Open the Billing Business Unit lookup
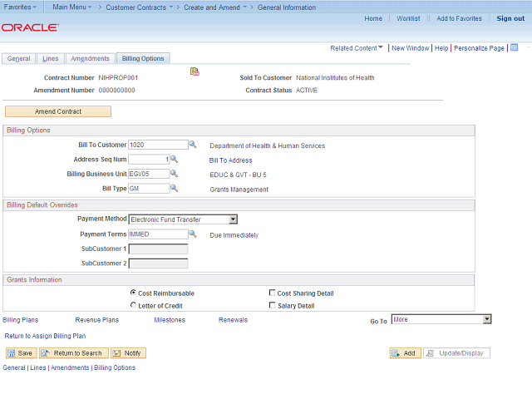The image size is (532, 399). pyautogui.click(x=175, y=174)
